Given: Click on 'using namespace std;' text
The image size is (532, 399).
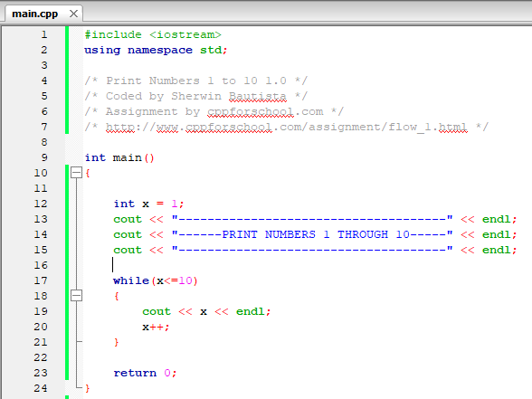Looking at the screenshot, I should tap(156, 51).
